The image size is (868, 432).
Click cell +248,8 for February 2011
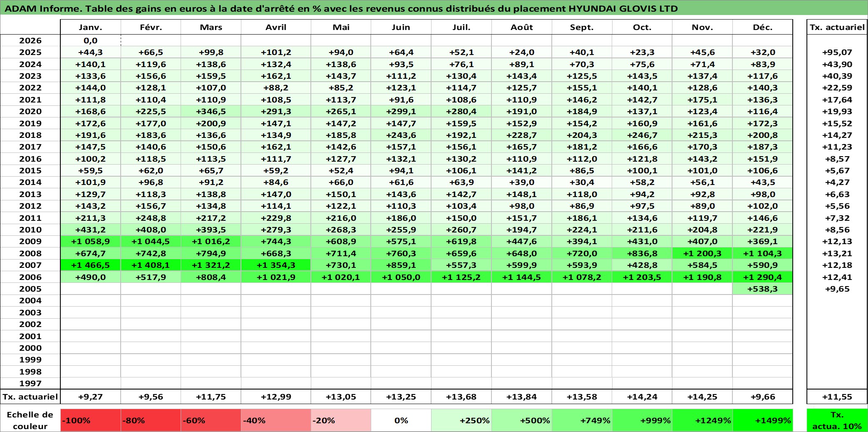coord(151,218)
